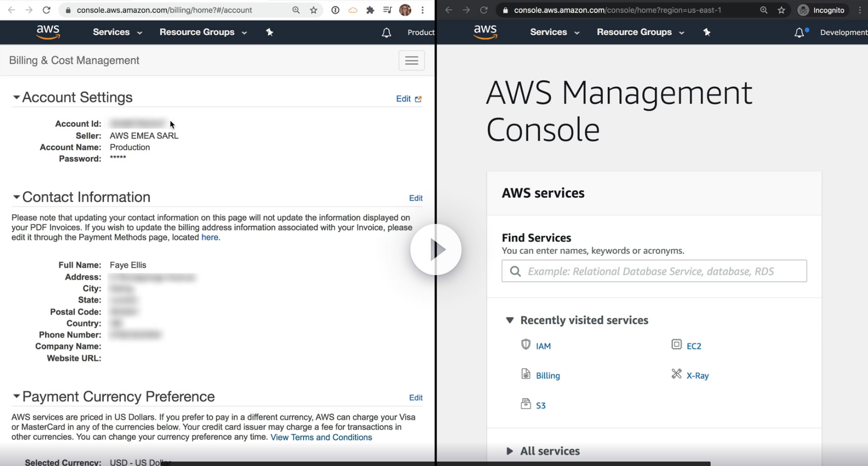Click the Find Services search field
Viewport: 868px width, 466px height.
654,271
